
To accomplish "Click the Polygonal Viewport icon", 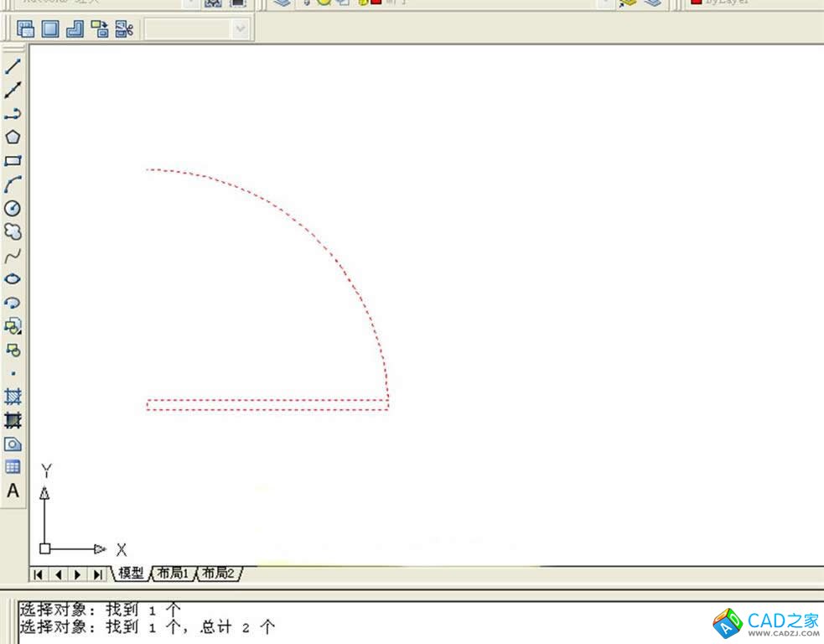I will [75, 29].
